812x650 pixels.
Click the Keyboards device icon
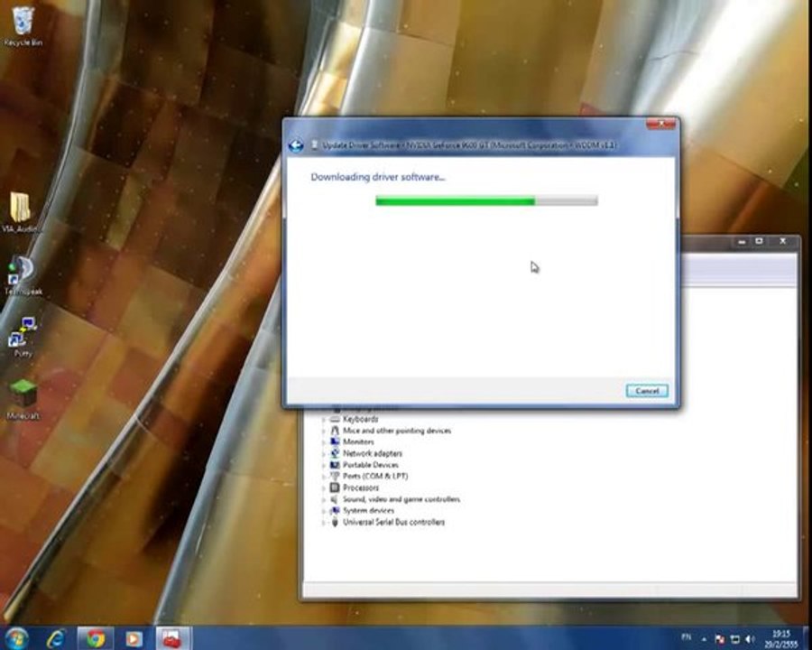(x=335, y=419)
